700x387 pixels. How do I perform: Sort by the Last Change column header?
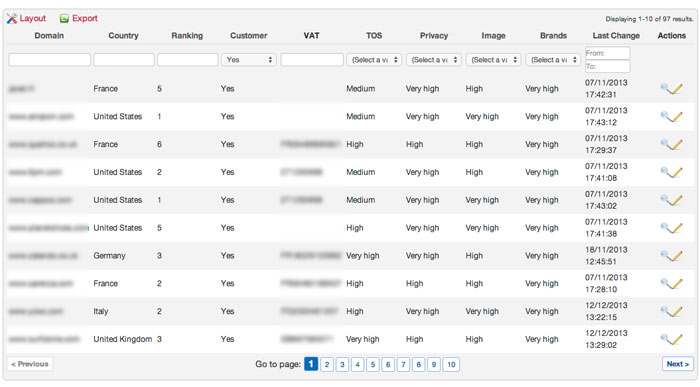(616, 36)
